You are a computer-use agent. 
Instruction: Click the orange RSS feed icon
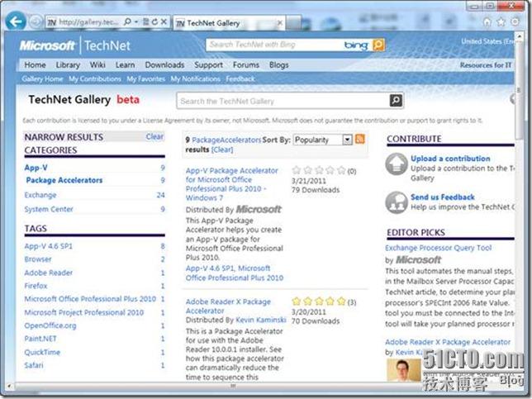[360, 139]
